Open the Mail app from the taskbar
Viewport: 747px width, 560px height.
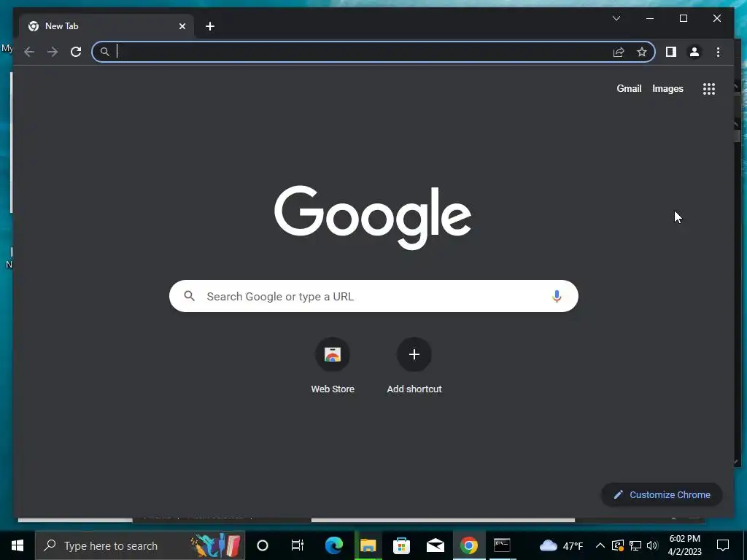(436, 545)
